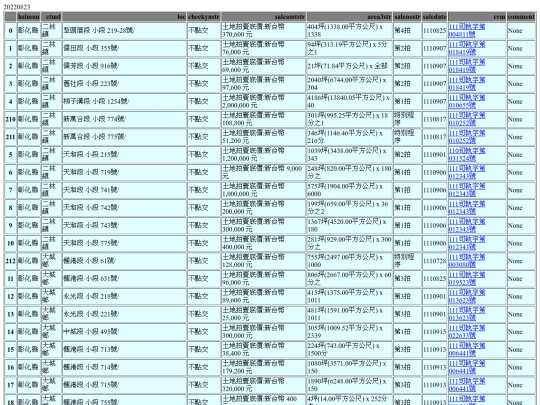Click the 20220823 date text above table
The height and width of the screenshot is (405, 540).
tap(17, 7)
